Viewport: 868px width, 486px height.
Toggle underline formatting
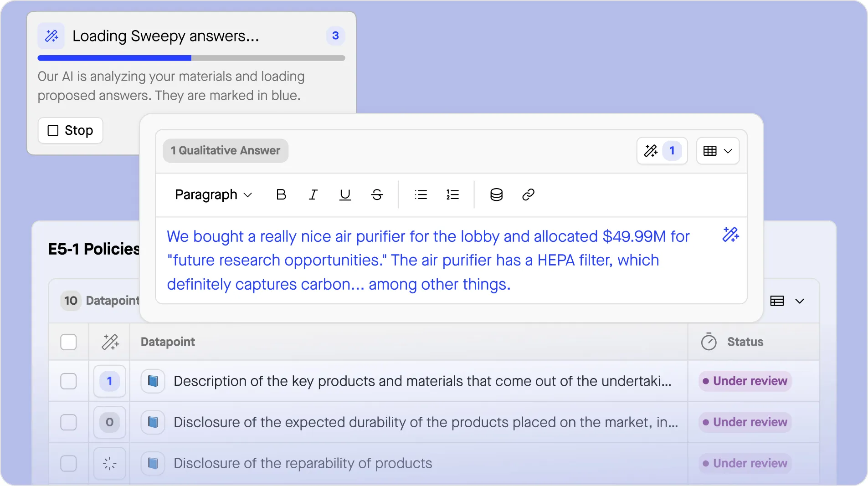point(345,195)
